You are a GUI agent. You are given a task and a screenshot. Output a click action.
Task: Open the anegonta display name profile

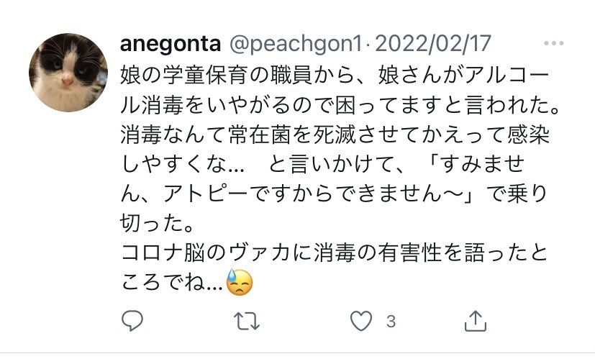171,44
